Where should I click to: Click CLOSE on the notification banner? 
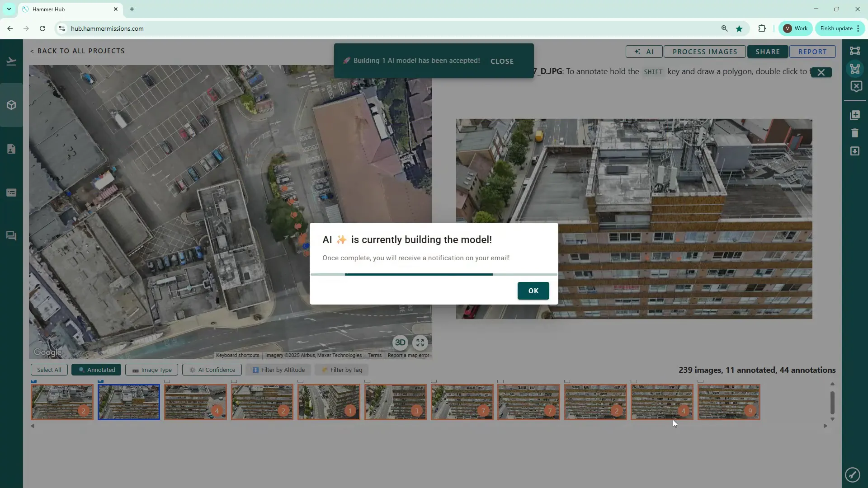point(502,61)
